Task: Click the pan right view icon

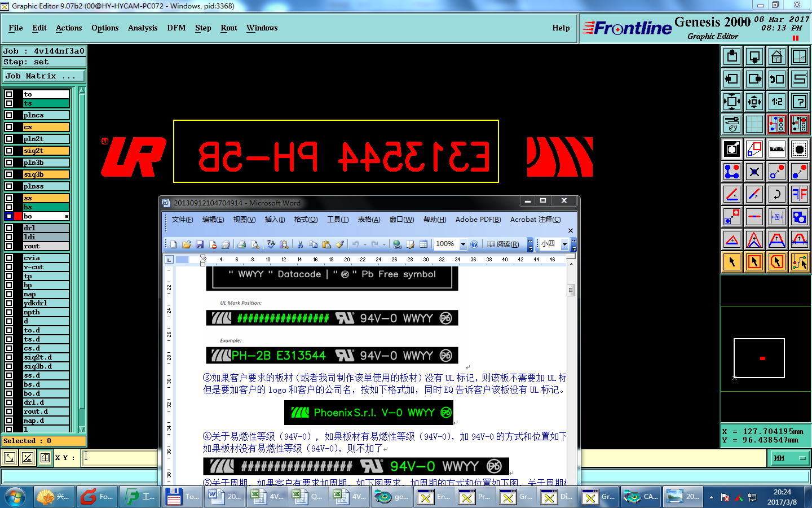Action: (754, 79)
